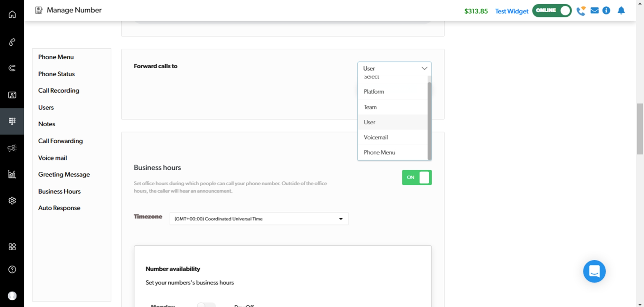Turn off Business hours toggle

(417, 177)
